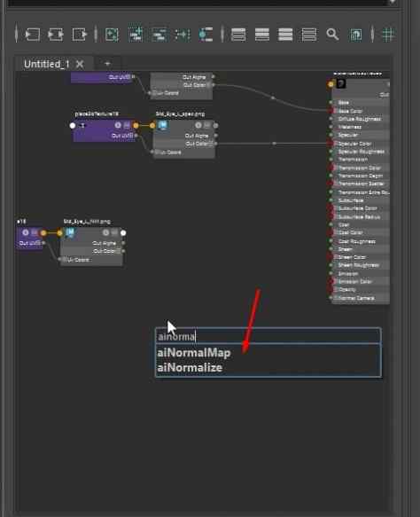
Task: Click second view-mode icon on Std_Eye_L_nml.png node
Action: pyautogui.click(x=114, y=232)
